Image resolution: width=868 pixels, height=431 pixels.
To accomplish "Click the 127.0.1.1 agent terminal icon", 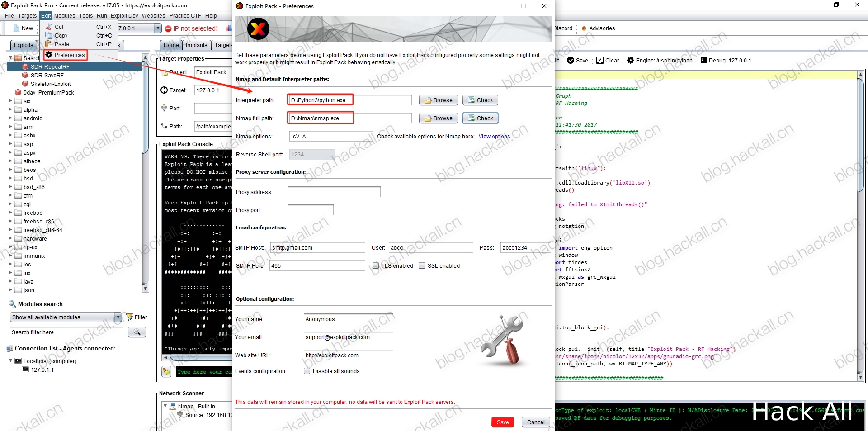I will tap(25, 369).
